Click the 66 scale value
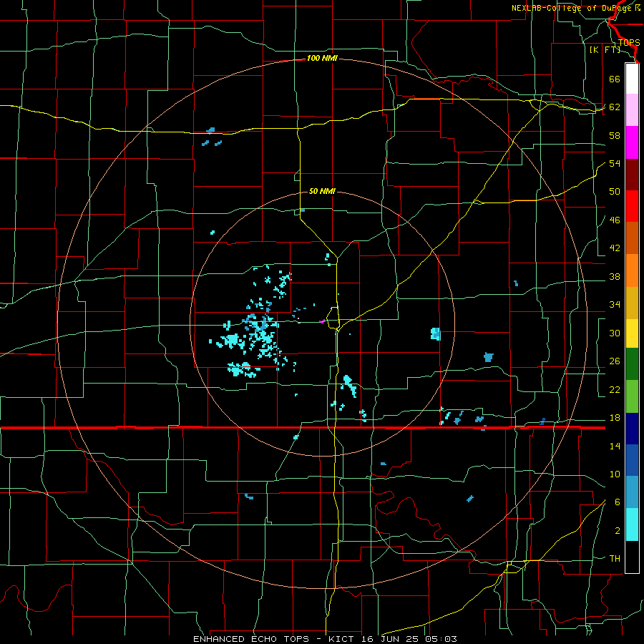Viewport: 644px width, 644px height. pos(615,79)
